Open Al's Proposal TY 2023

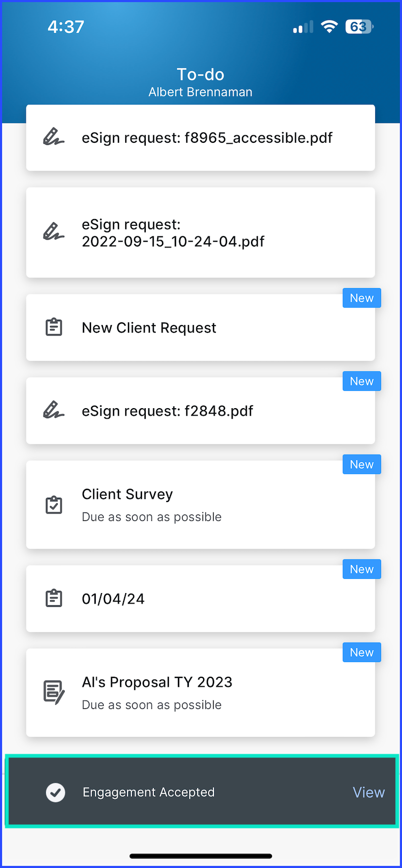pyautogui.click(x=200, y=693)
